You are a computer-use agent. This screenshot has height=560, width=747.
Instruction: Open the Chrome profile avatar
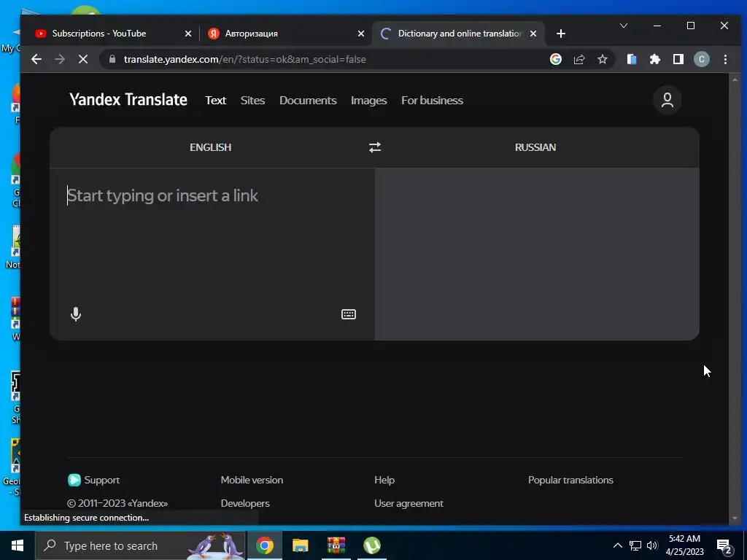click(x=701, y=59)
